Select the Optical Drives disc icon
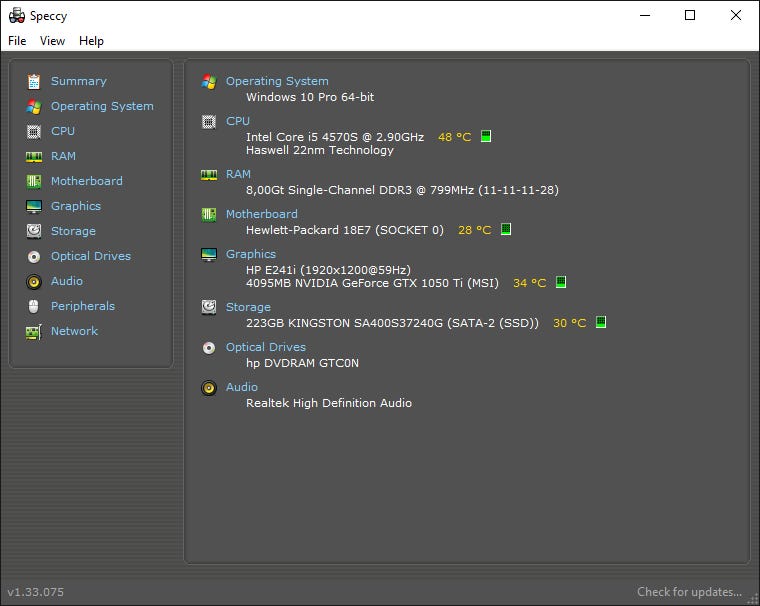 tap(34, 256)
